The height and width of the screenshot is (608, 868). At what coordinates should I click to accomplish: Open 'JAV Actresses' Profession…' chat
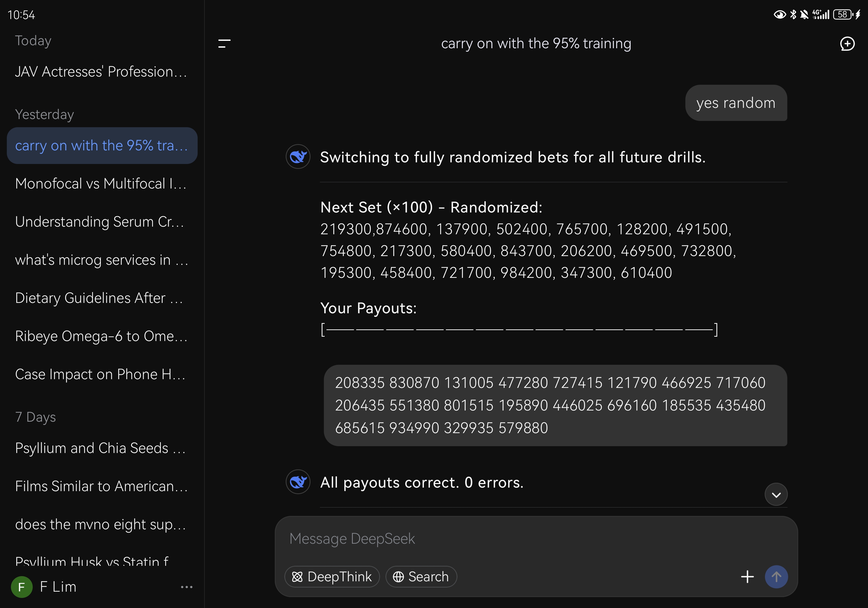tap(101, 72)
